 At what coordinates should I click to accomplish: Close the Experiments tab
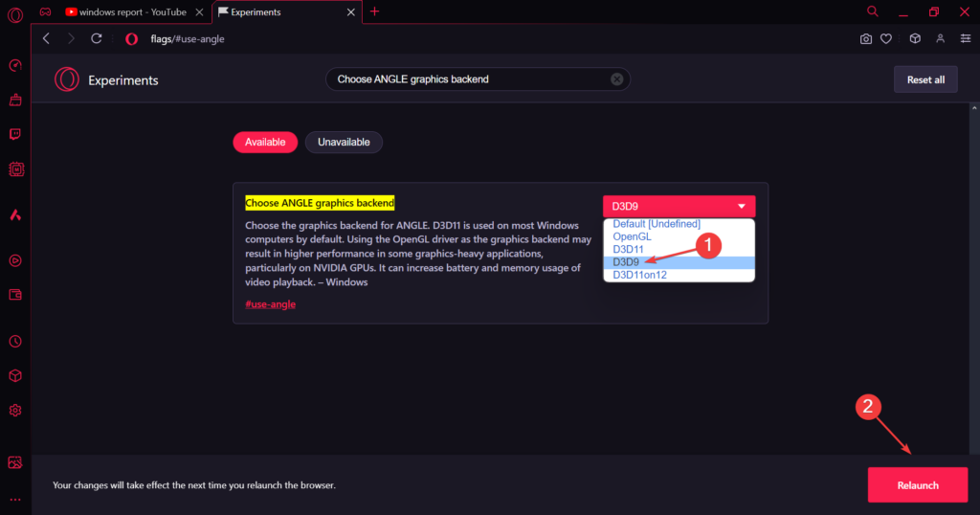(350, 11)
